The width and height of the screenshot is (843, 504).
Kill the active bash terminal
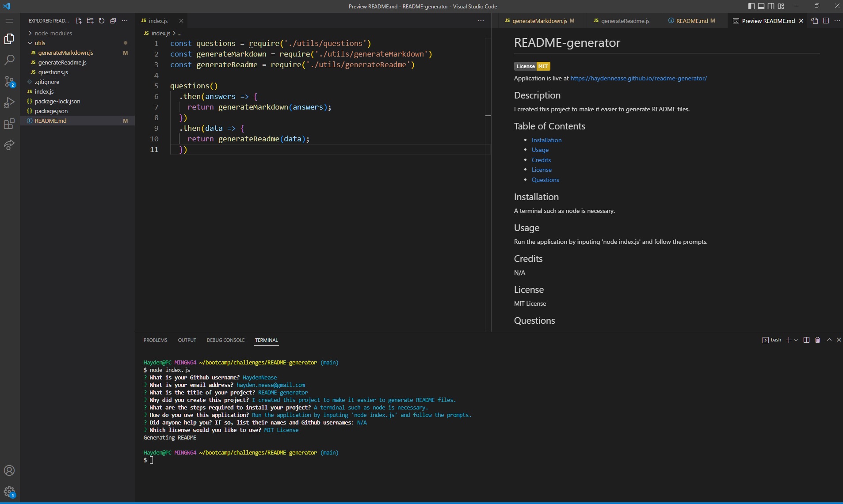click(818, 340)
